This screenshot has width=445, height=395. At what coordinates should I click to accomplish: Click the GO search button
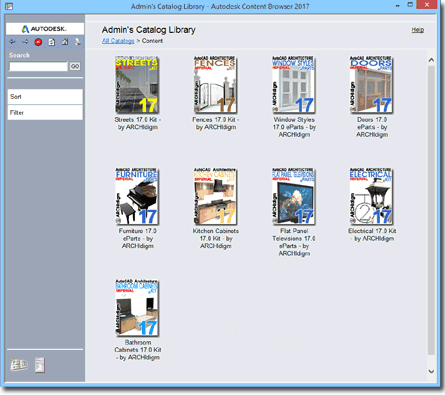coord(75,66)
